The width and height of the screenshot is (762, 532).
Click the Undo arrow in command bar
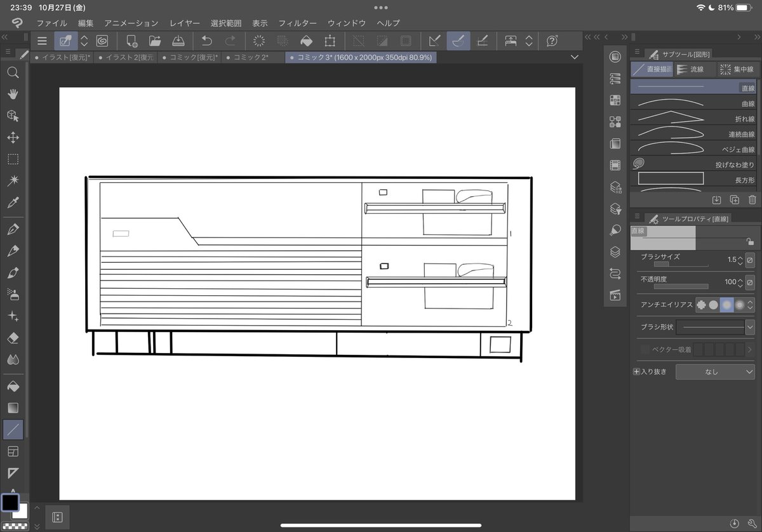click(206, 41)
